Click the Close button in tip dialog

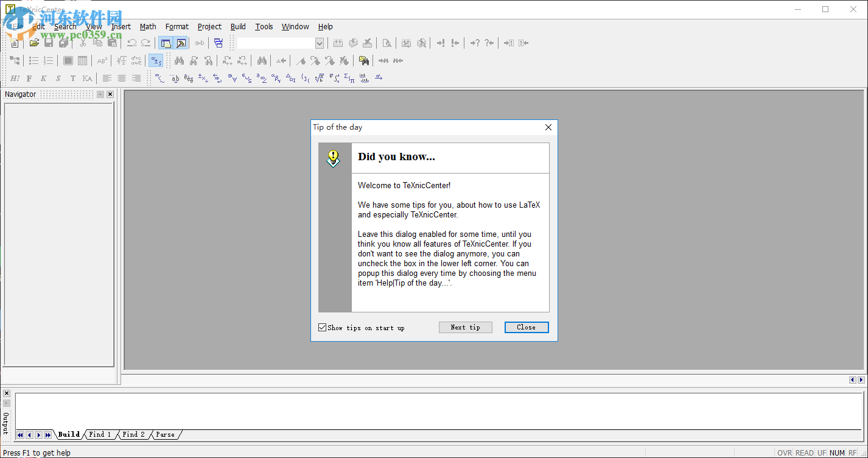click(527, 327)
